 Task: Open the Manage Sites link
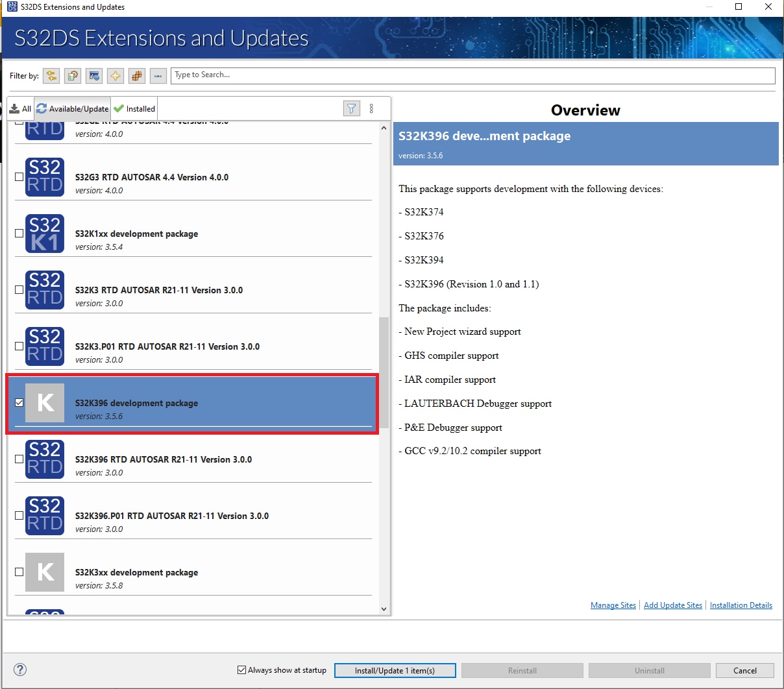(x=613, y=605)
